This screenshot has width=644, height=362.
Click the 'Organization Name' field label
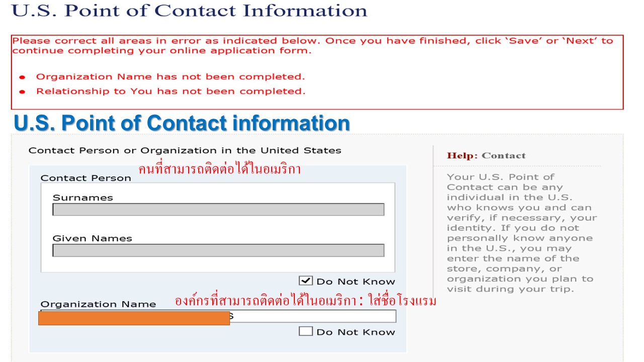coord(98,304)
